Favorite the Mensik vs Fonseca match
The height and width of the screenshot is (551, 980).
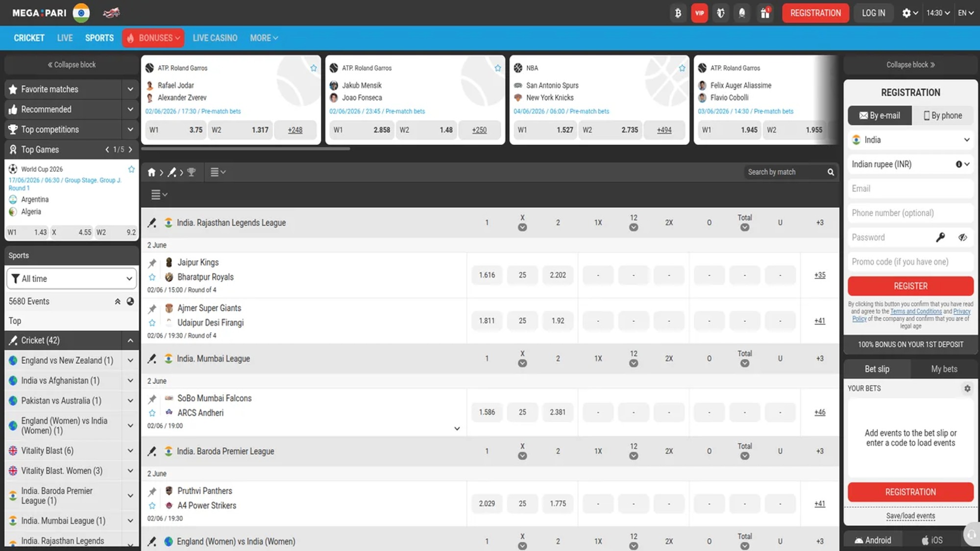point(498,68)
